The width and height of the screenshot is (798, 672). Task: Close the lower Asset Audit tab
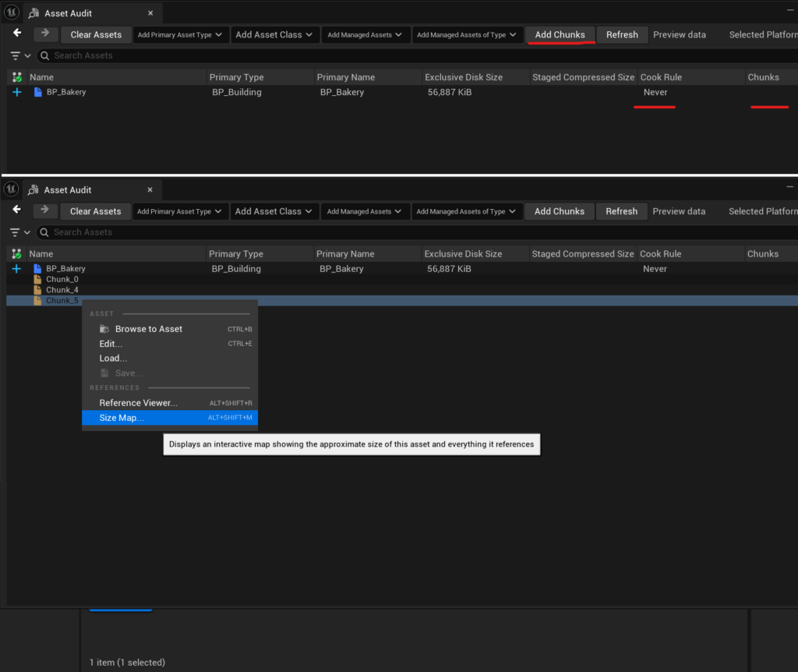click(x=150, y=190)
